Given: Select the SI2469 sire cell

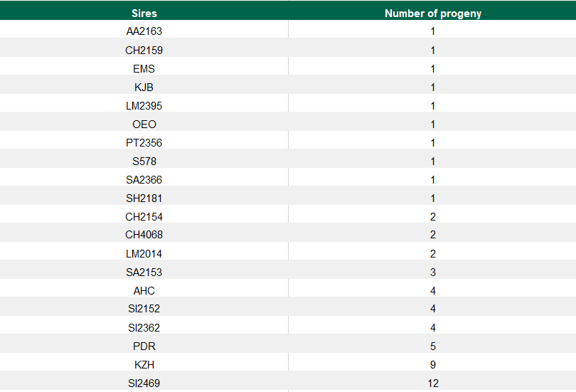Looking at the screenshot, I should point(144,383).
